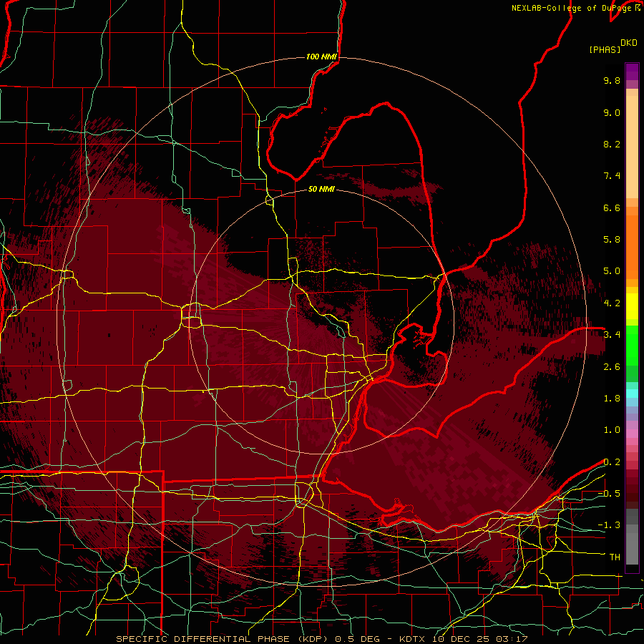Click the purple segment at the top of the color bar
Viewport: 644px width, 644px height.
[632, 72]
